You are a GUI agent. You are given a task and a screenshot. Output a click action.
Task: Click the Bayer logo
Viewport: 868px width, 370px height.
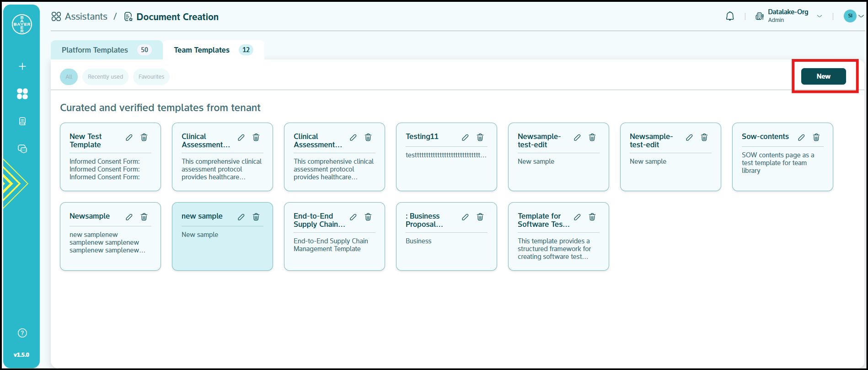pos(22,24)
